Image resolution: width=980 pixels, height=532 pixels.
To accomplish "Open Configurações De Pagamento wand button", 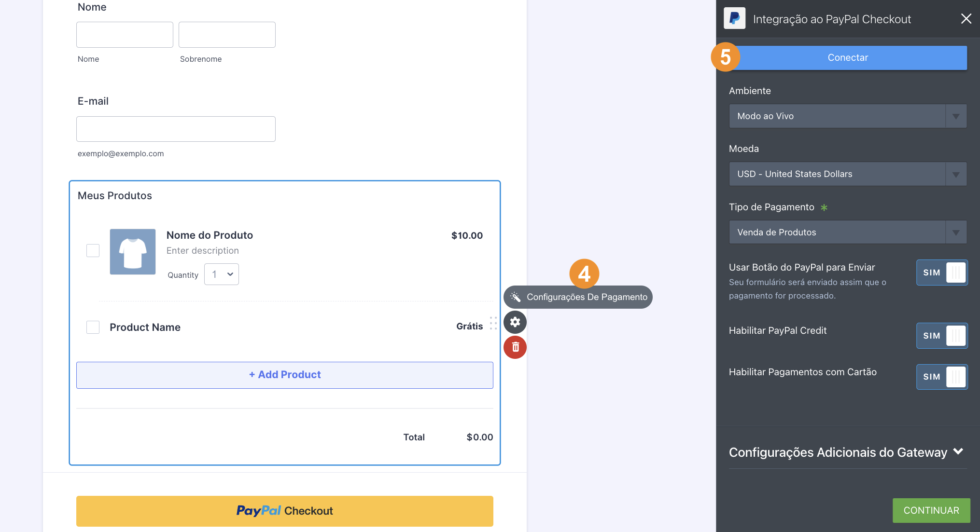I will pyautogui.click(x=578, y=297).
